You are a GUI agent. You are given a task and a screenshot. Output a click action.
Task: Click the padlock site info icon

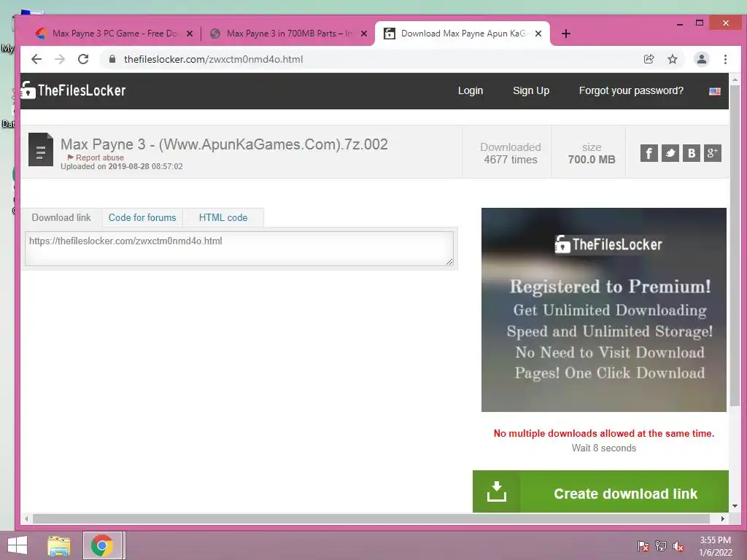[112, 59]
